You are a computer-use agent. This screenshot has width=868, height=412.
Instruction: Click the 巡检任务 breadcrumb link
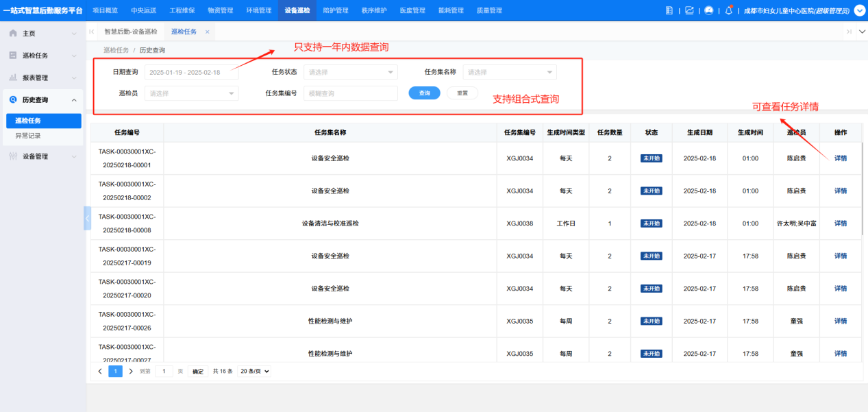(116, 50)
